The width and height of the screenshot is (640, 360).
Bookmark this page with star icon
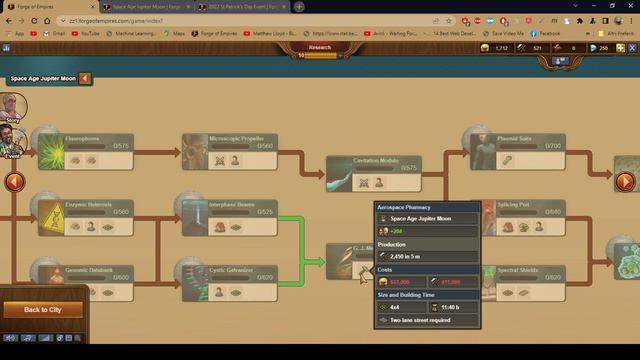click(449, 21)
